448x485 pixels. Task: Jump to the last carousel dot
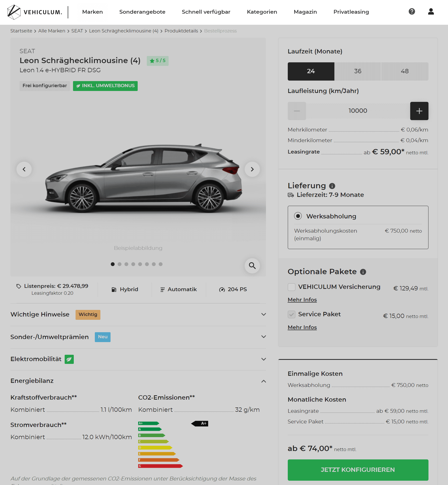pyautogui.click(x=161, y=264)
